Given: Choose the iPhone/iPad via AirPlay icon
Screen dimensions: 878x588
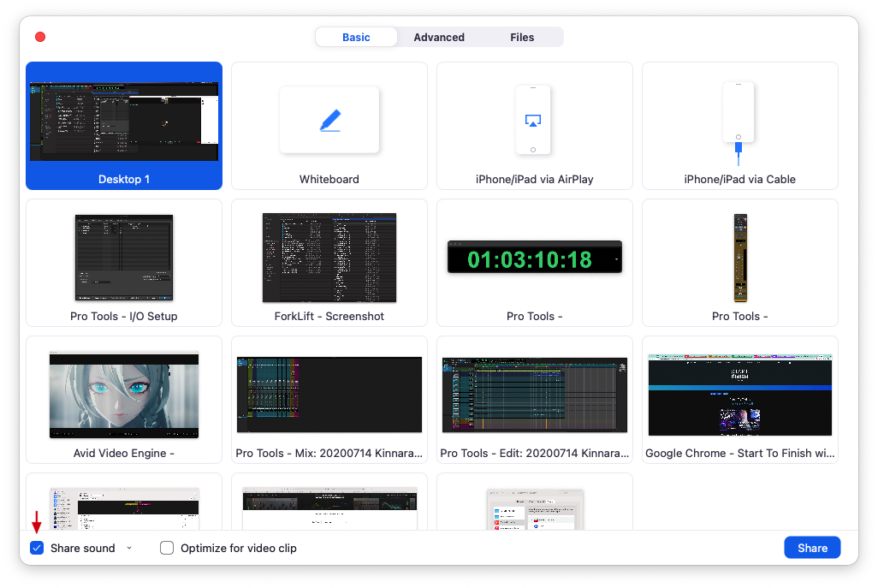Looking at the screenshot, I should pyautogui.click(x=533, y=120).
